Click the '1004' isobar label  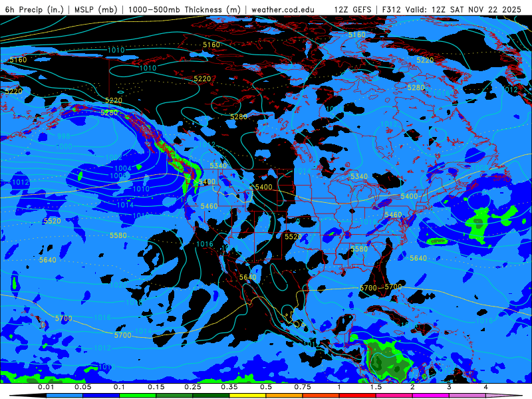(x=123, y=168)
